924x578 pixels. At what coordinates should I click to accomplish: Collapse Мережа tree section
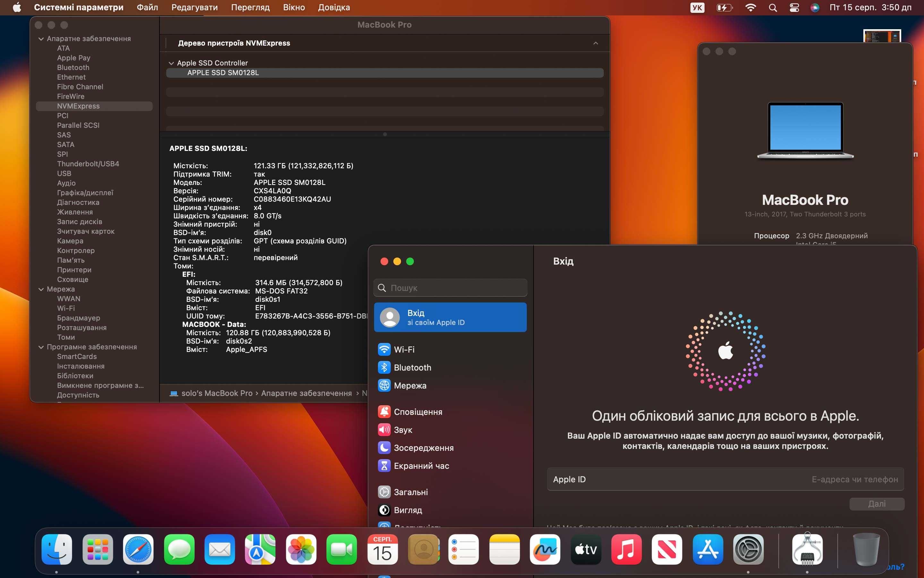click(41, 289)
